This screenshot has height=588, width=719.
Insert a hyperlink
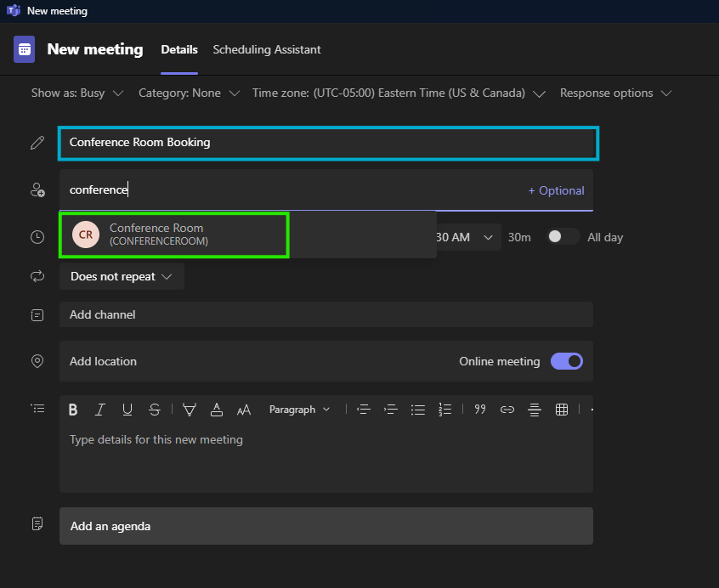click(507, 410)
